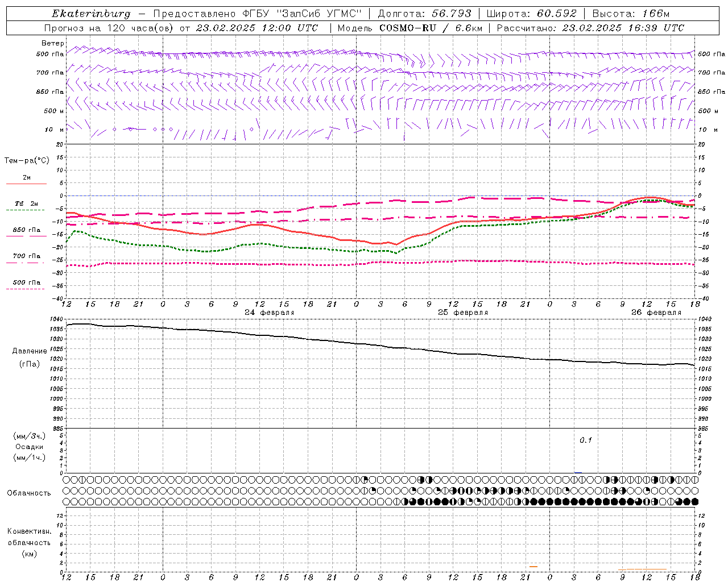Click the Осадки precipitation label
Viewport: 728px width, 582px height.
(x=30, y=447)
